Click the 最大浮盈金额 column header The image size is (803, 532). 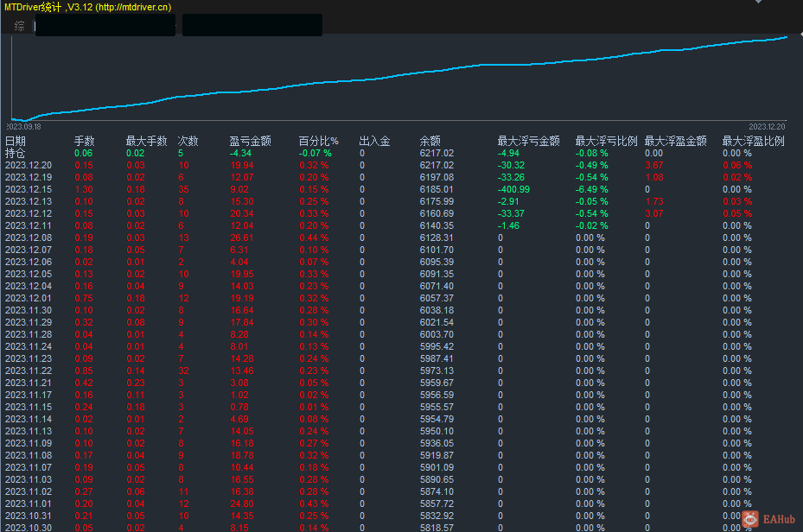pos(675,141)
